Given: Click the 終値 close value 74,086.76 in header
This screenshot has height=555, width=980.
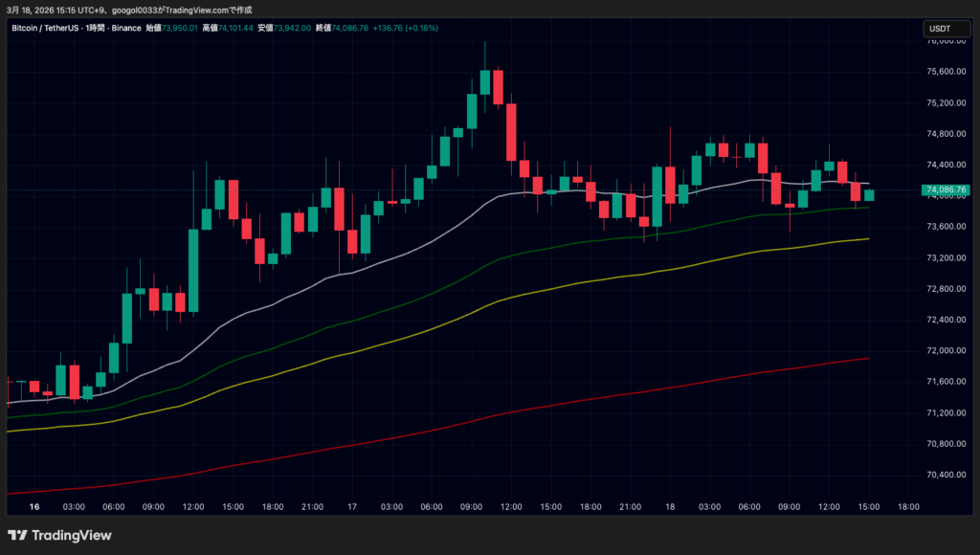Looking at the screenshot, I should point(356,28).
